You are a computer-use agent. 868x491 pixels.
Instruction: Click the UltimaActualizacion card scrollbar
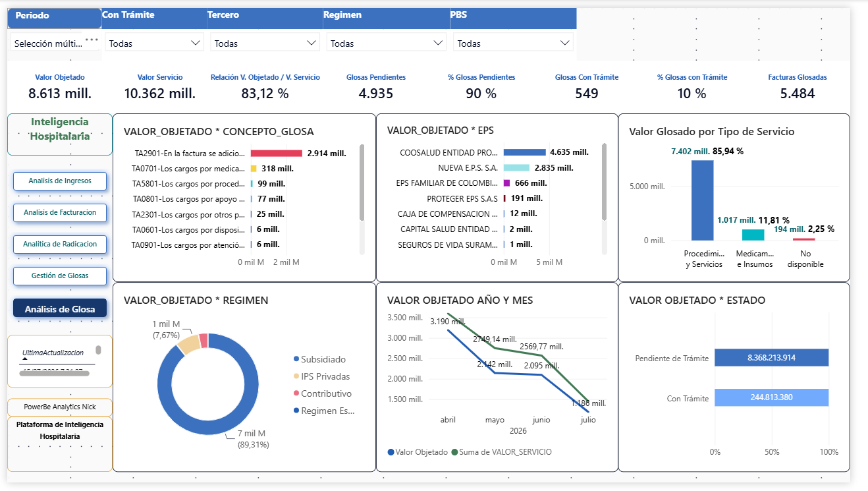click(x=99, y=350)
